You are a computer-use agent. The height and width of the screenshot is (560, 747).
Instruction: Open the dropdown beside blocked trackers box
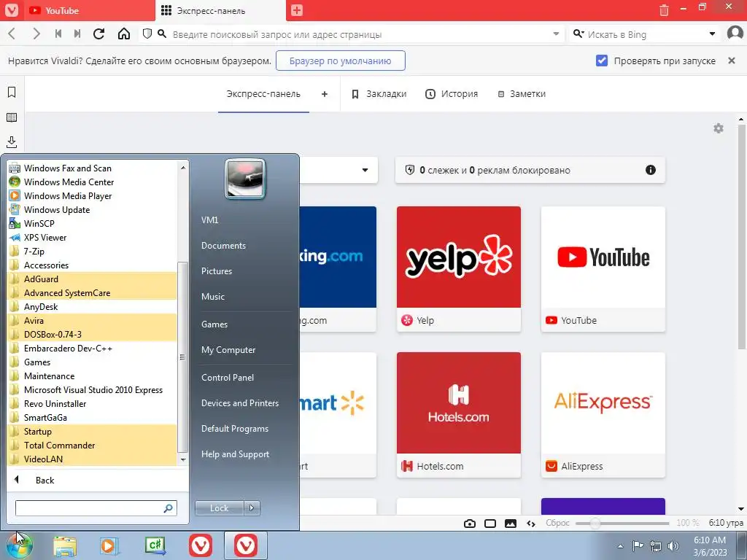(365, 170)
